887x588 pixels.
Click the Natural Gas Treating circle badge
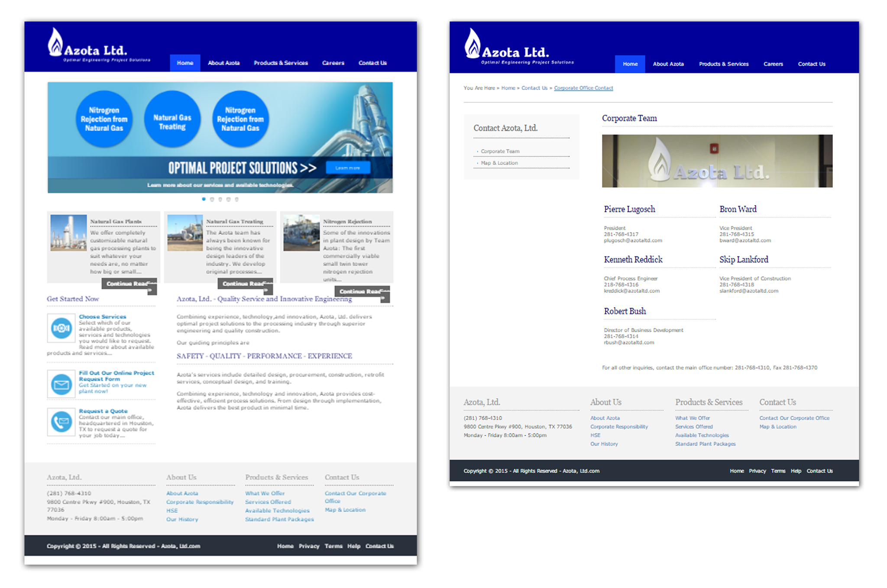(x=172, y=119)
